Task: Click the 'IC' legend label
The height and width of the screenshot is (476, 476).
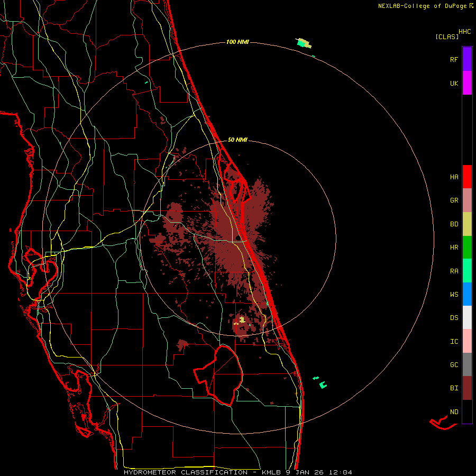Action: 454,342
